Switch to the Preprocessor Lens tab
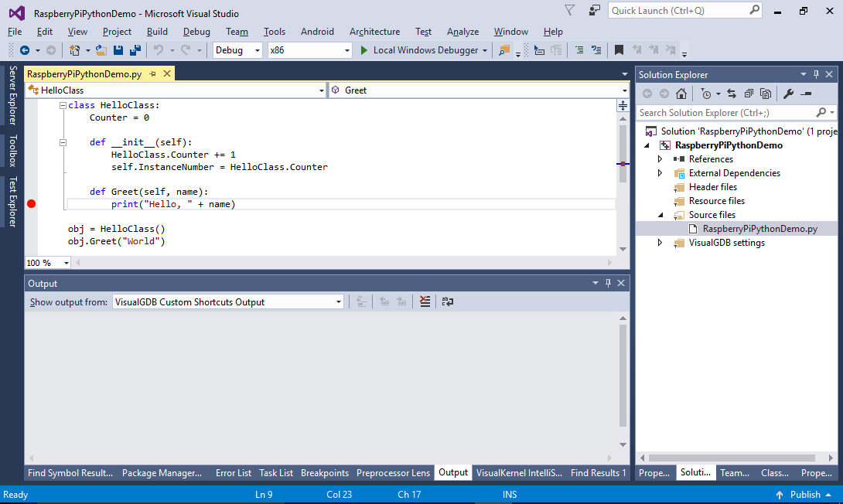This screenshot has height=504, width=843. pos(393,473)
